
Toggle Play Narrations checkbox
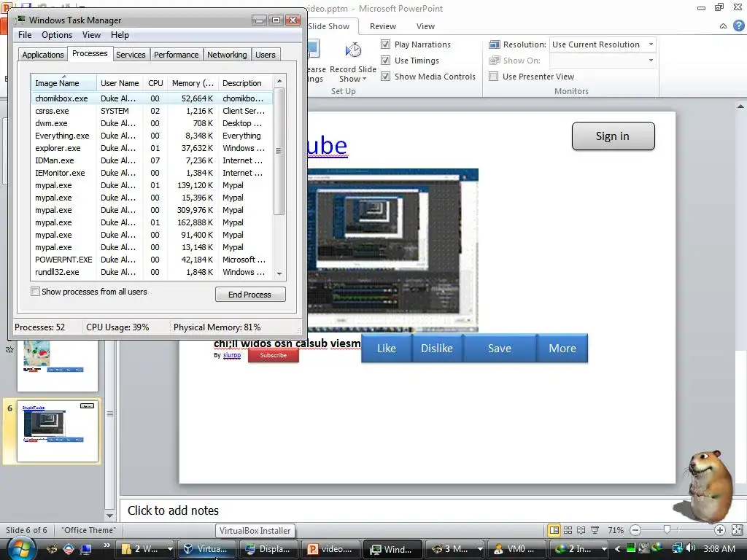pos(385,44)
